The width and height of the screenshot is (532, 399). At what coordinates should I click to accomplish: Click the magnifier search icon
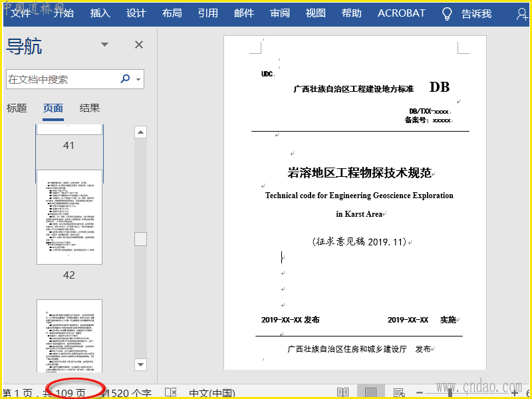[x=125, y=78]
